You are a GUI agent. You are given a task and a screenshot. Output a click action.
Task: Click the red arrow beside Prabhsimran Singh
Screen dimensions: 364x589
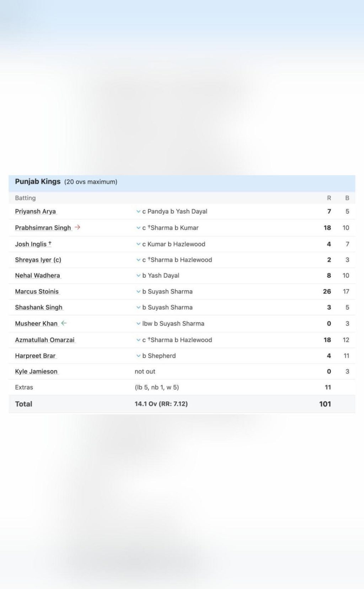click(x=77, y=227)
